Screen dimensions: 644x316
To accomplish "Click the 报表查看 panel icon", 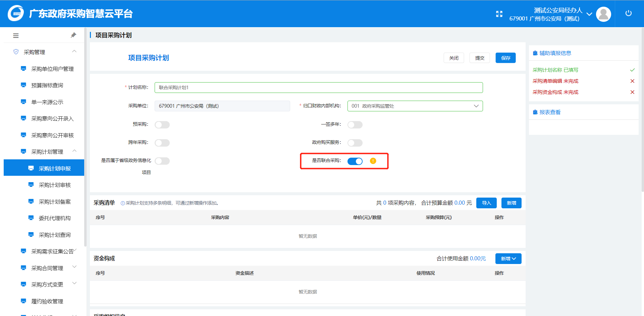I will (535, 112).
